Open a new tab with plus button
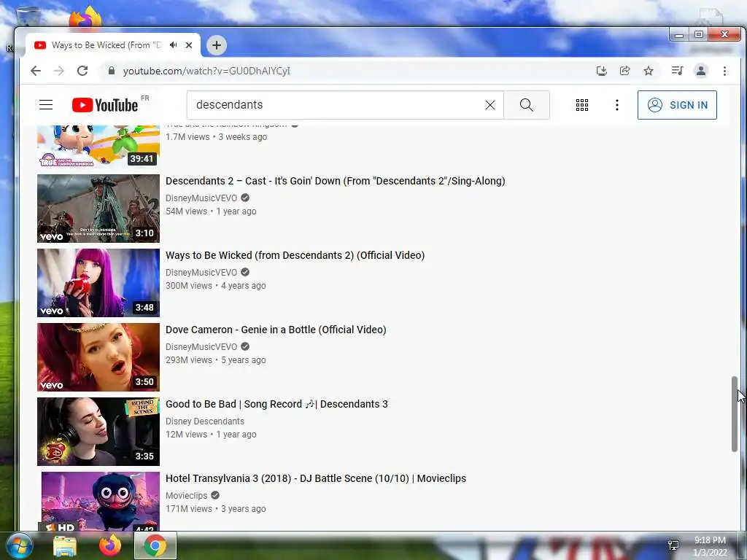The image size is (747, 560). pos(216,45)
